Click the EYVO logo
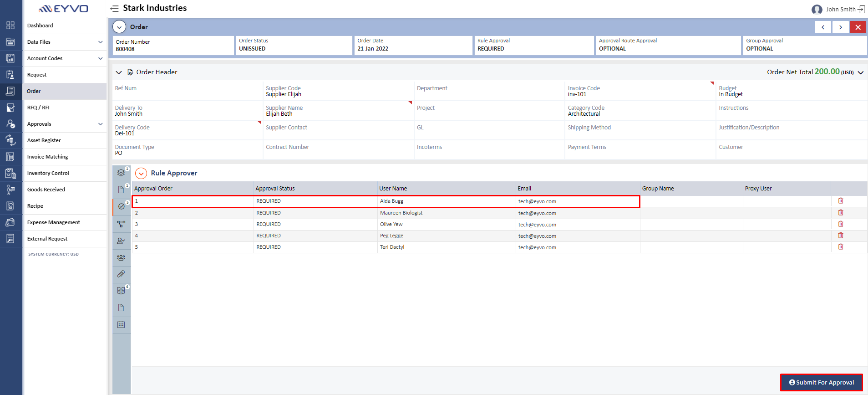The height and width of the screenshot is (395, 868). pyautogui.click(x=63, y=9)
